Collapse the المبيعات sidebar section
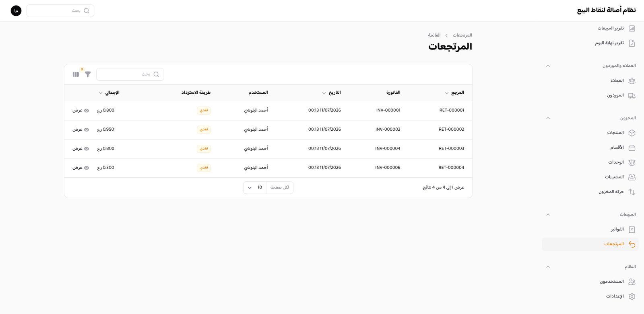The image size is (644, 314). [548, 215]
